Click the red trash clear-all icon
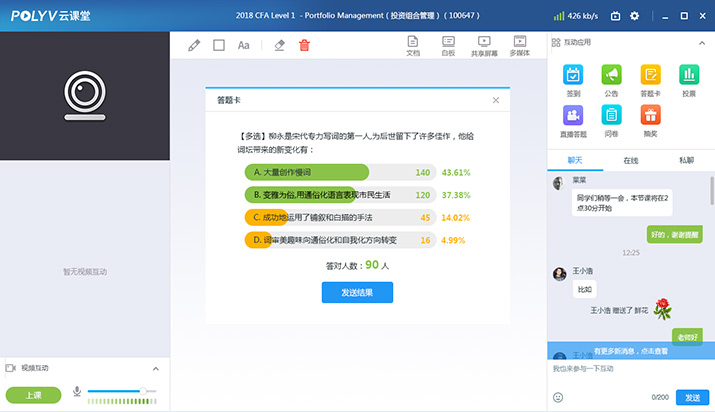This screenshot has height=412, width=715. tap(305, 45)
